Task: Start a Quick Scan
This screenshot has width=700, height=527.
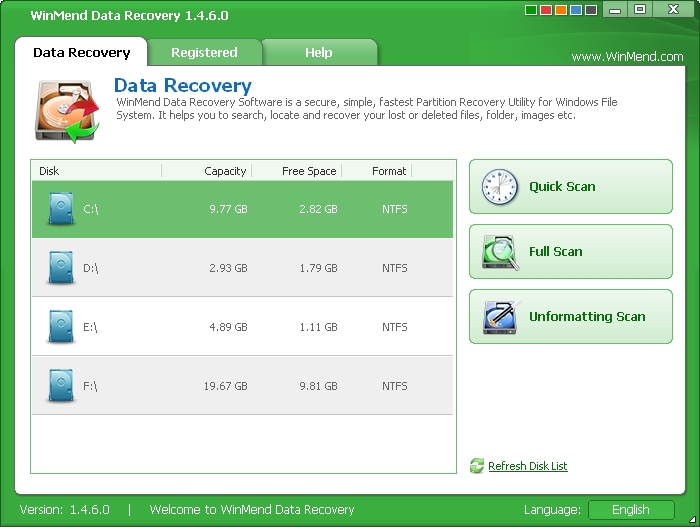Action: (x=571, y=187)
